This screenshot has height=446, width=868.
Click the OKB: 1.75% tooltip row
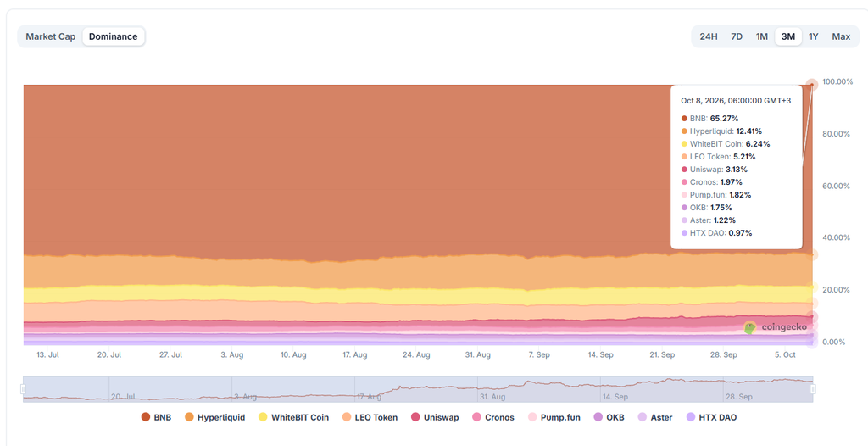(x=706, y=208)
